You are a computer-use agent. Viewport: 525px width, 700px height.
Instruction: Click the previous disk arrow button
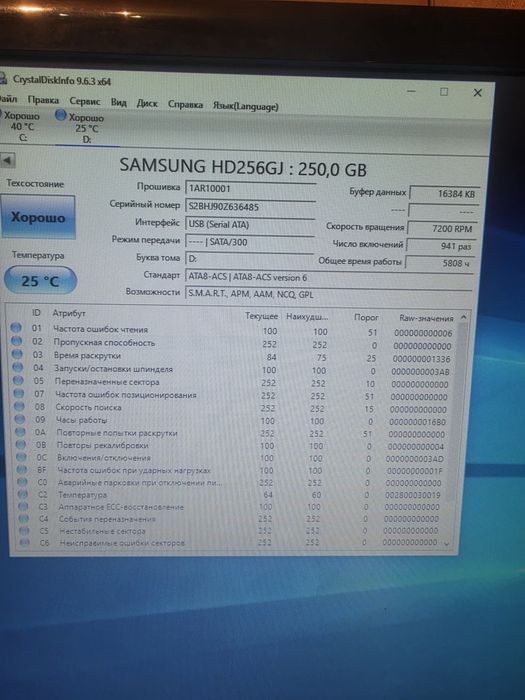7,160
